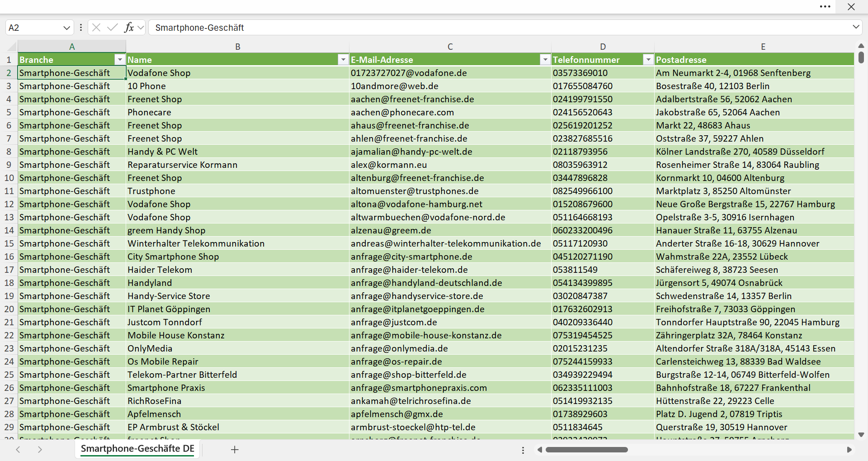
Task: Select cell Handy & PC Welt
Action: click(238, 152)
